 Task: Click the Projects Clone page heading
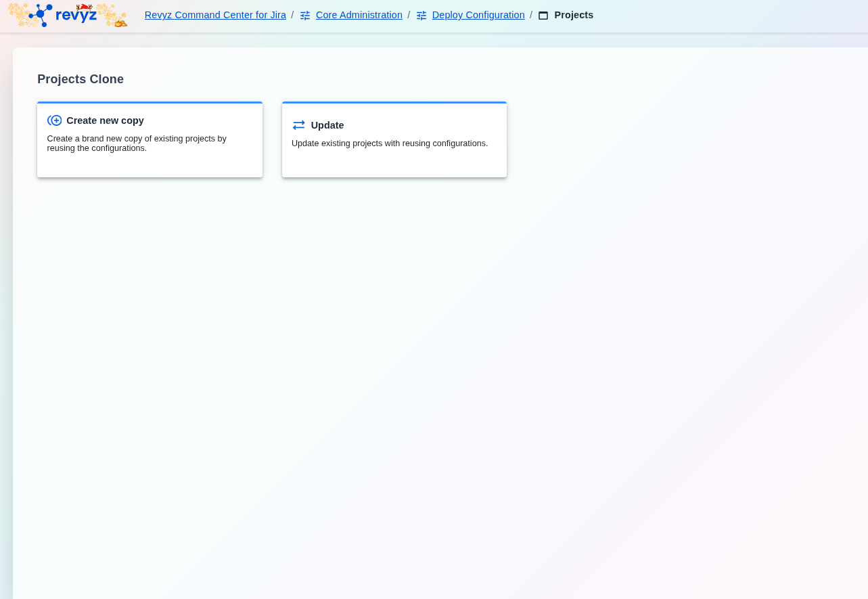(81, 79)
